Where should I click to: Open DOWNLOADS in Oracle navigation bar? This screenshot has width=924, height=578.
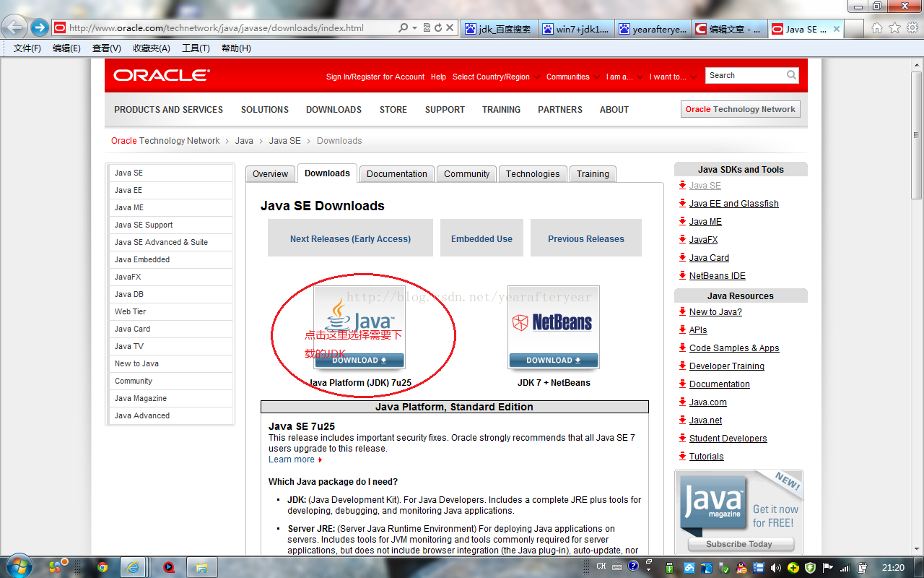[x=334, y=110]
